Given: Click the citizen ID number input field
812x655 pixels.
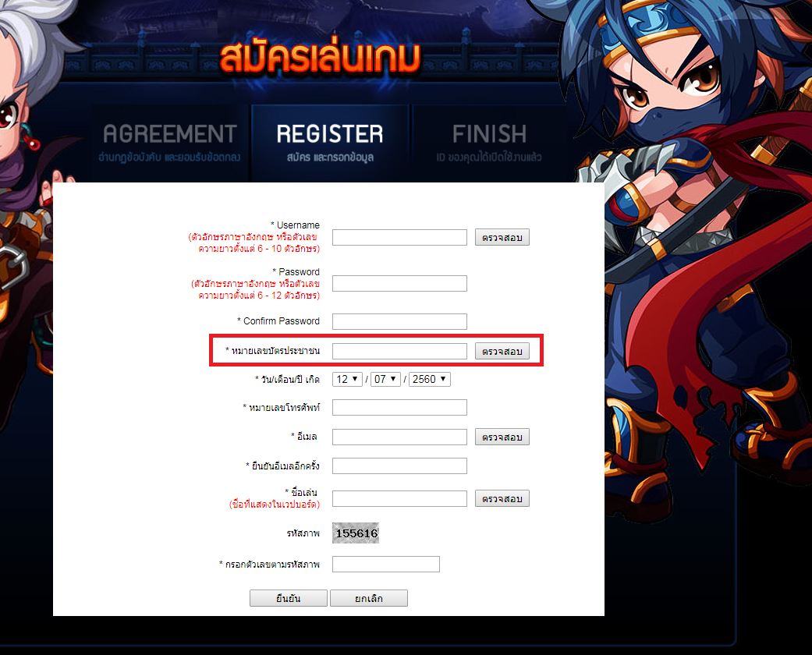Looking at the screenshot, I should point(399,351).
